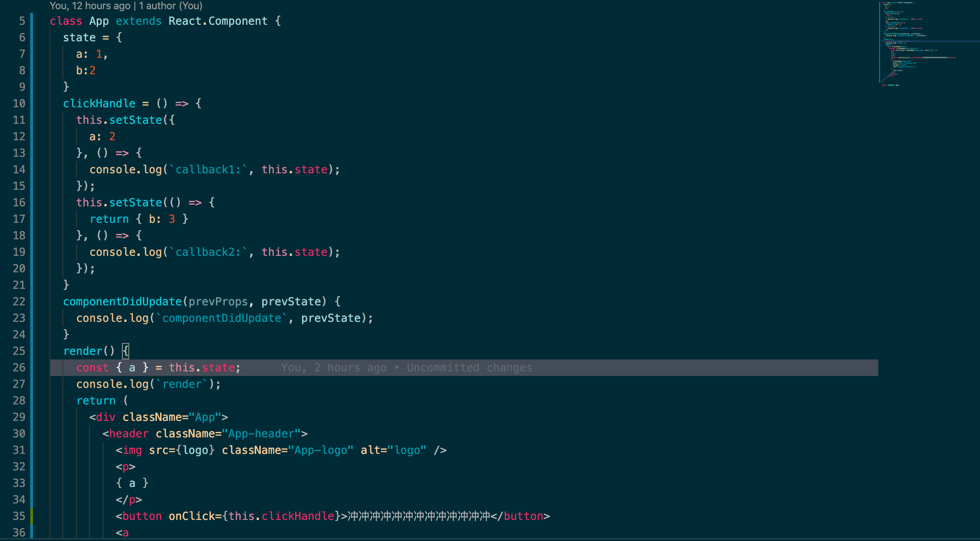Image resolution: width=980 pixels, height=541 pixels.
Task: Click the div className="App" tag
Action: pos(159,417)
